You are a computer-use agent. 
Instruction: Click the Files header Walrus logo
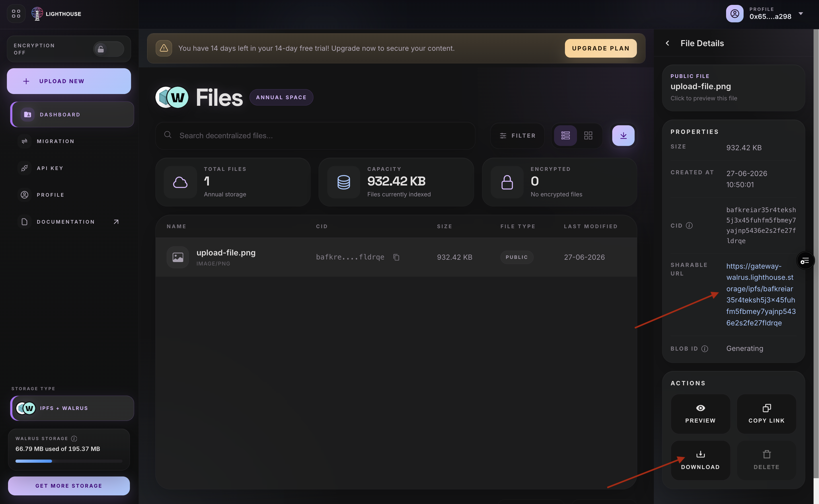click(x=178, y=97)
